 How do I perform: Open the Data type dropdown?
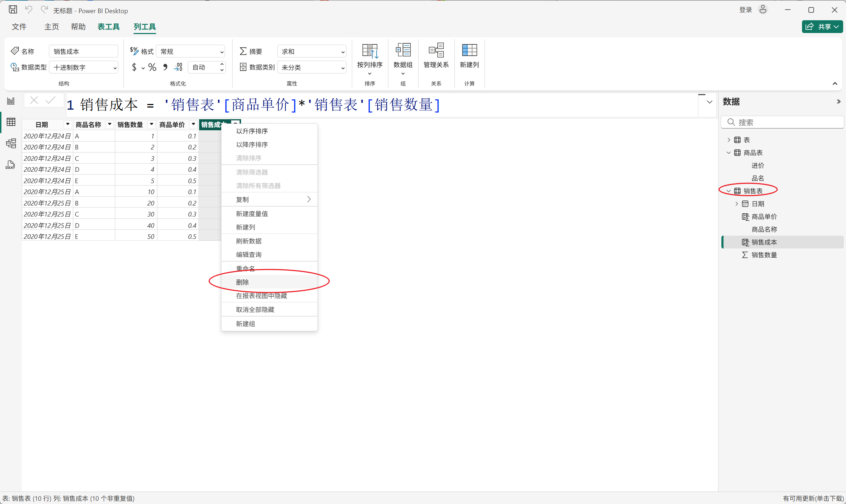tap(84, 67)
